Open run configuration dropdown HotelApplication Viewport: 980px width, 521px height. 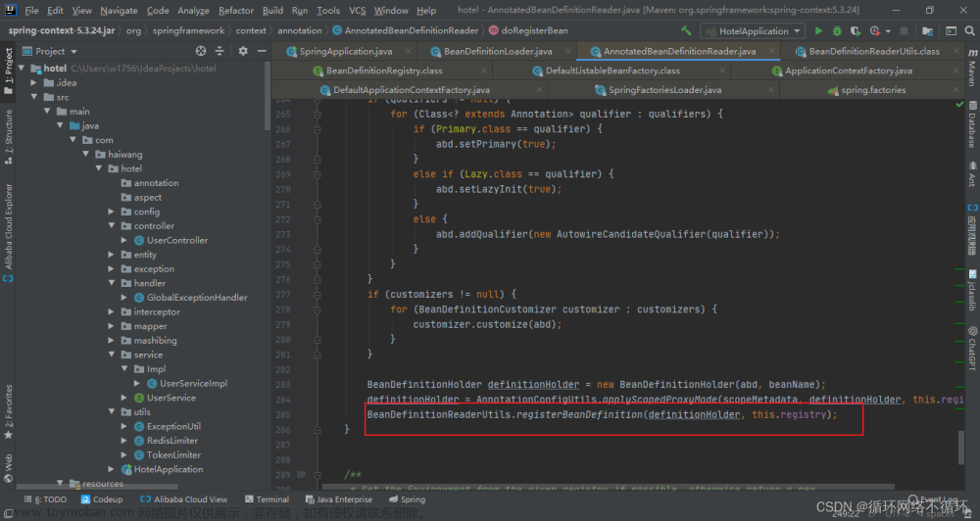pos(753,30)
